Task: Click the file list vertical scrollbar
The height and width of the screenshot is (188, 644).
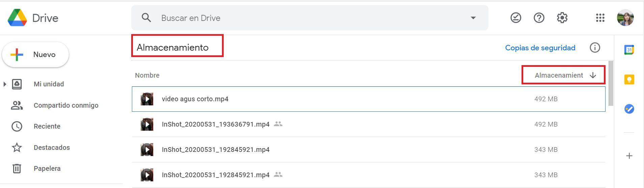Action: 611,84
